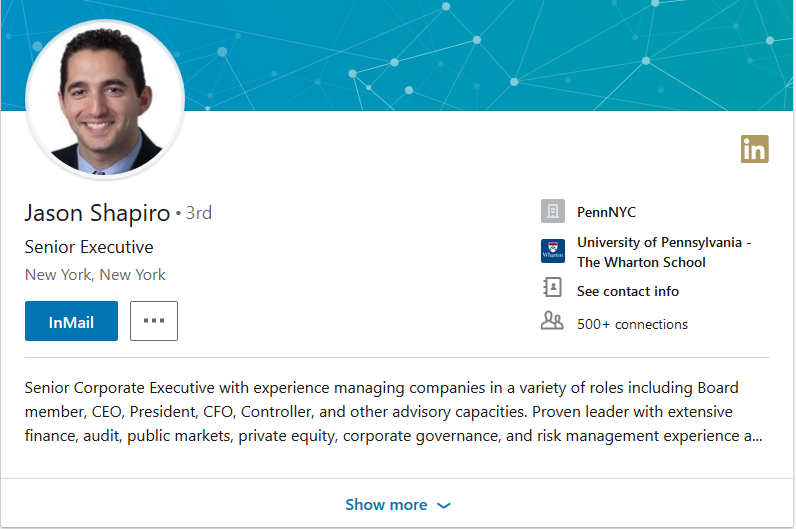Open University of Pennsylvania Wharton School link
This screenshot has height=529, width=796.
point(664,252)
